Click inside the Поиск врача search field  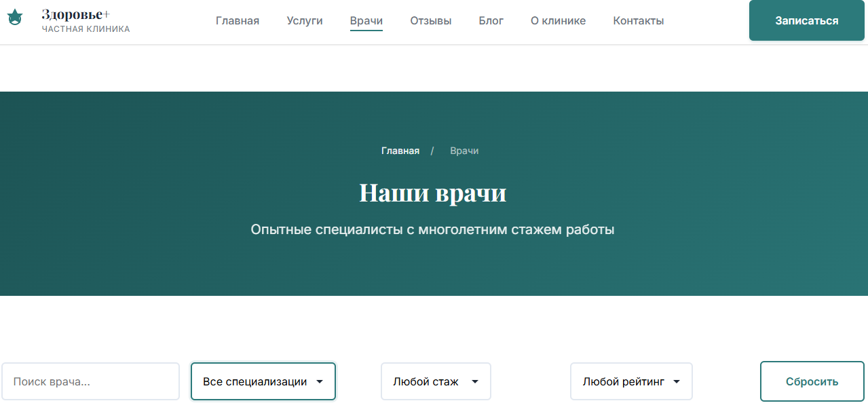[90, 381]
